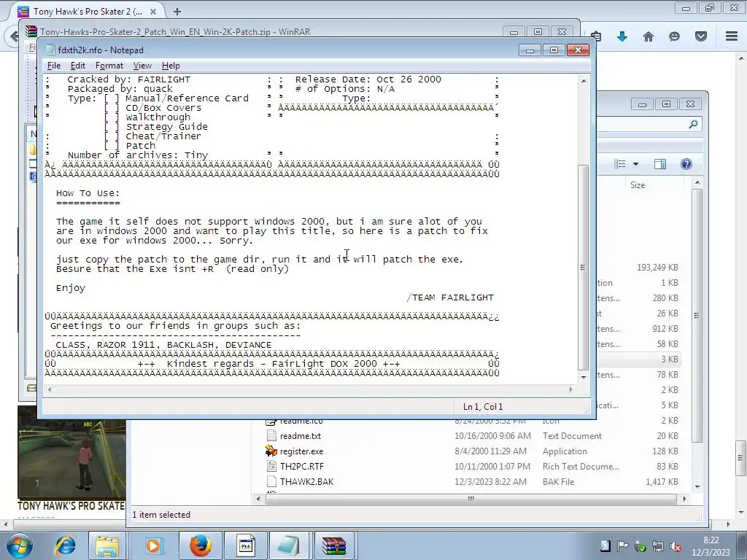Click Notepad horizontal scroll left arrow

coord(50,389)
